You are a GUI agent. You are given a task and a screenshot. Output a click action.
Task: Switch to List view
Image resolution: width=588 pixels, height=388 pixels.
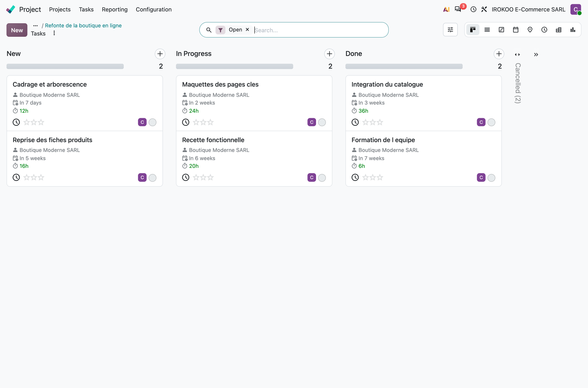click(487, 30)
